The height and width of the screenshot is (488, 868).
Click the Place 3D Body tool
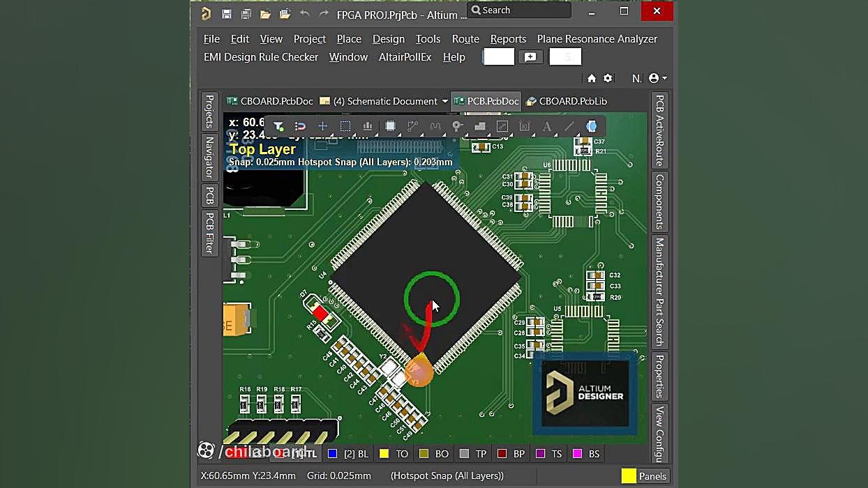pos(592,126)
